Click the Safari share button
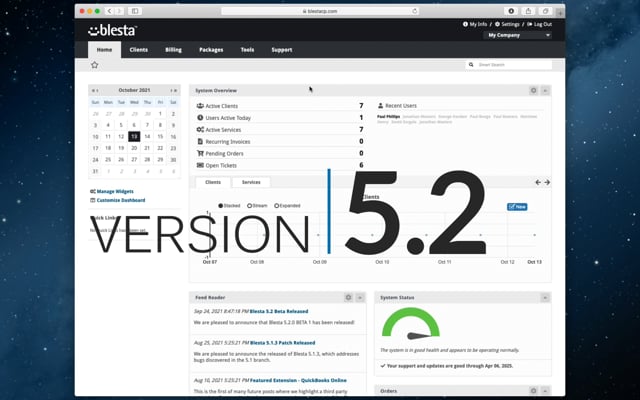This screenshot has width=640, height=400. point(528,11)
